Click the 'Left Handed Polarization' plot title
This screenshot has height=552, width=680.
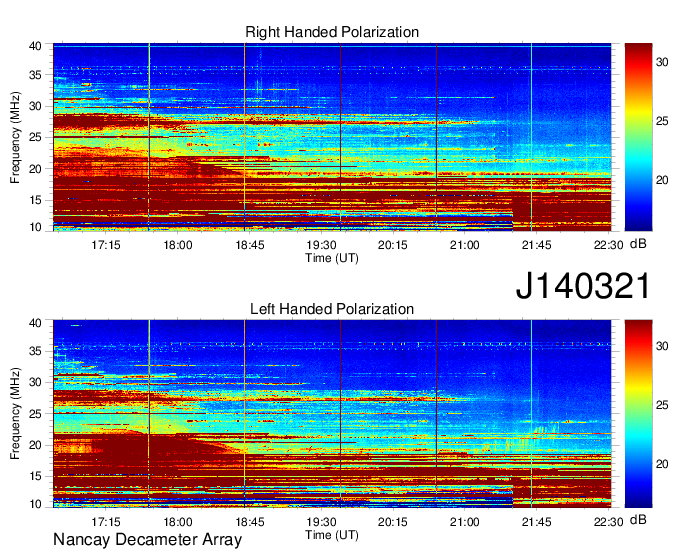(332, 309)
